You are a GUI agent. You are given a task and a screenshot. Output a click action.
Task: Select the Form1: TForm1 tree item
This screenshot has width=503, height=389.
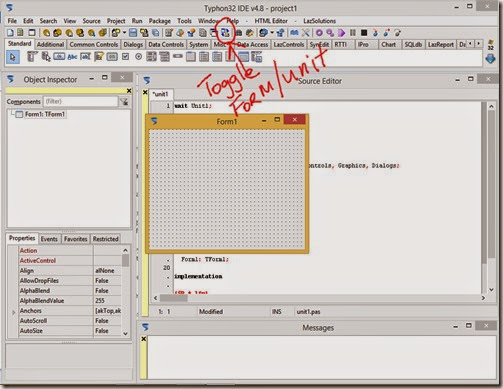pyautogui.click(x=45, y=114)
